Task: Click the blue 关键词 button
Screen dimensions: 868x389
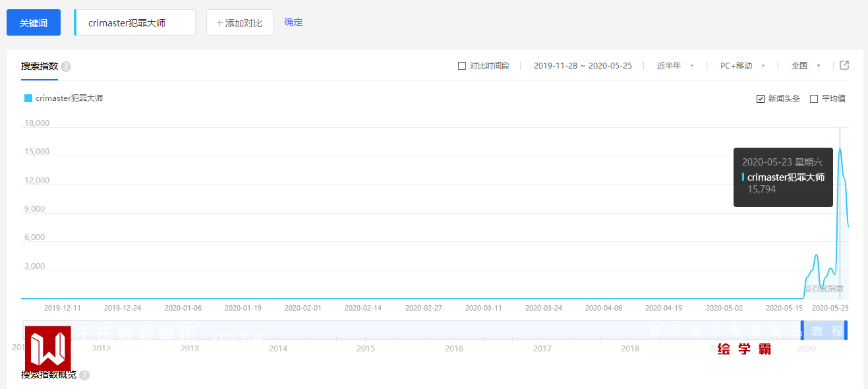Action: click(x=34, y=22)
